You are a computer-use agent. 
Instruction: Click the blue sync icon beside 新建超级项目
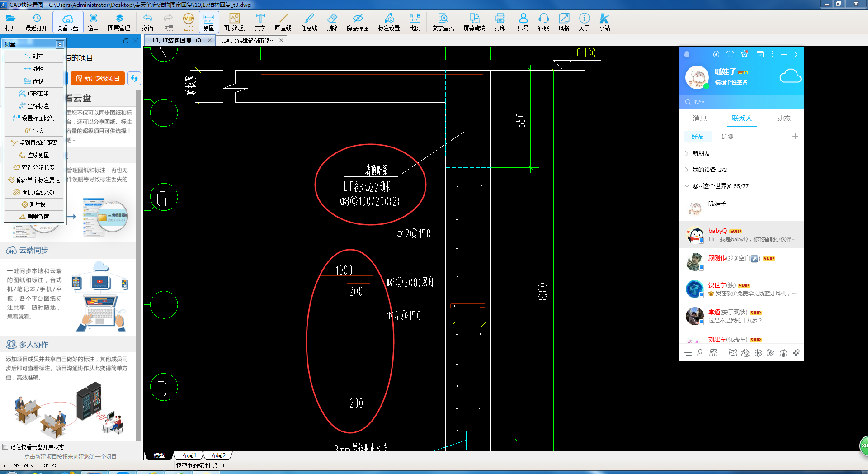coord(134,78)
